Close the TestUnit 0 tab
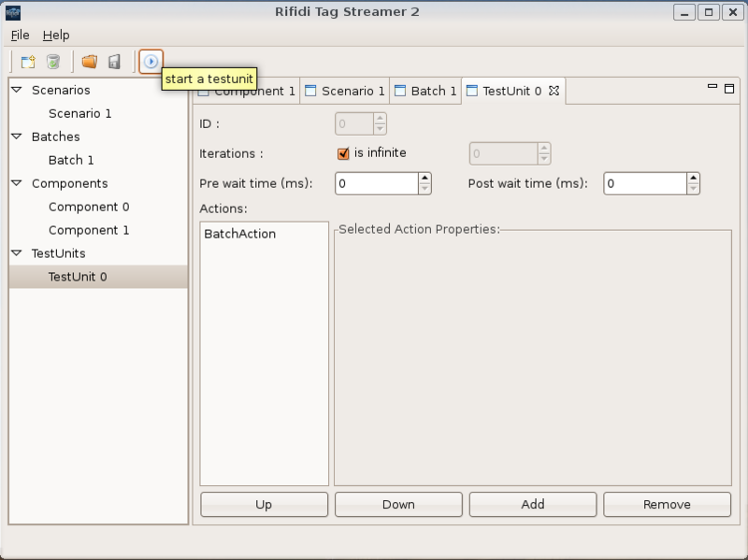The image size is (748, 560). pyautogui.click(x=554, y=91)
